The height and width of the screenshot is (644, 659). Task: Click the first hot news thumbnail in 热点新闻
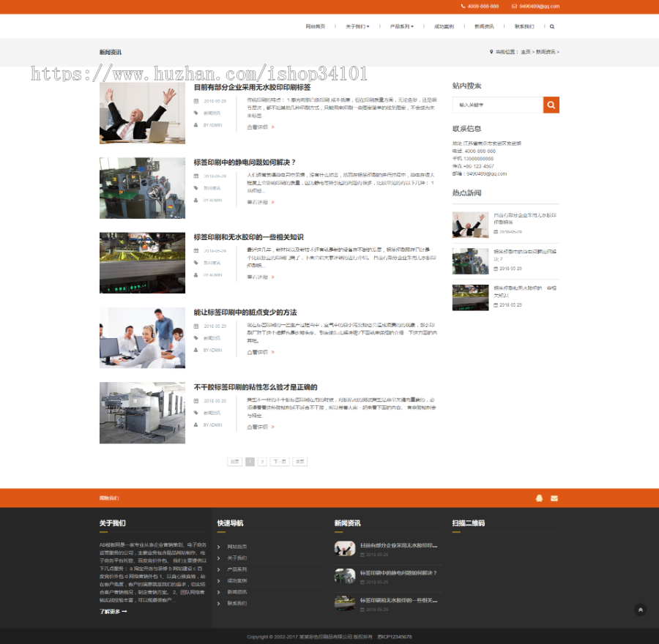pyautogui.click(x=470, y=224)
